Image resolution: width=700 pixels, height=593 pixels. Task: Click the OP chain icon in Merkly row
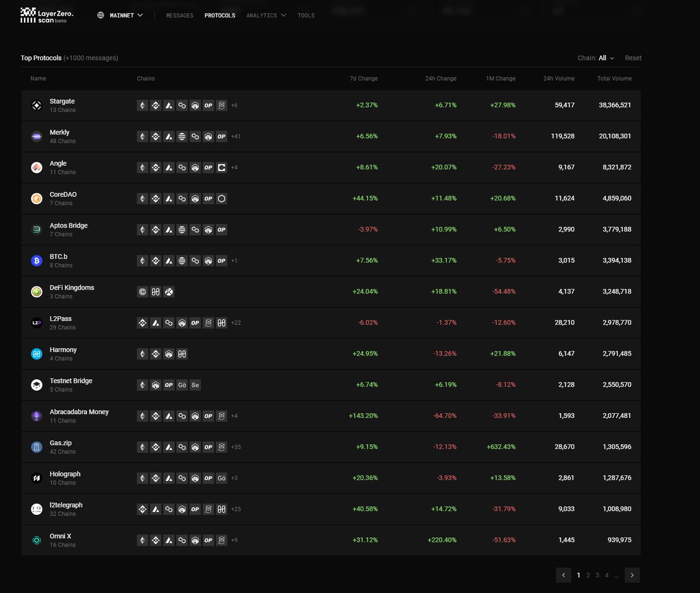[222, 137]
